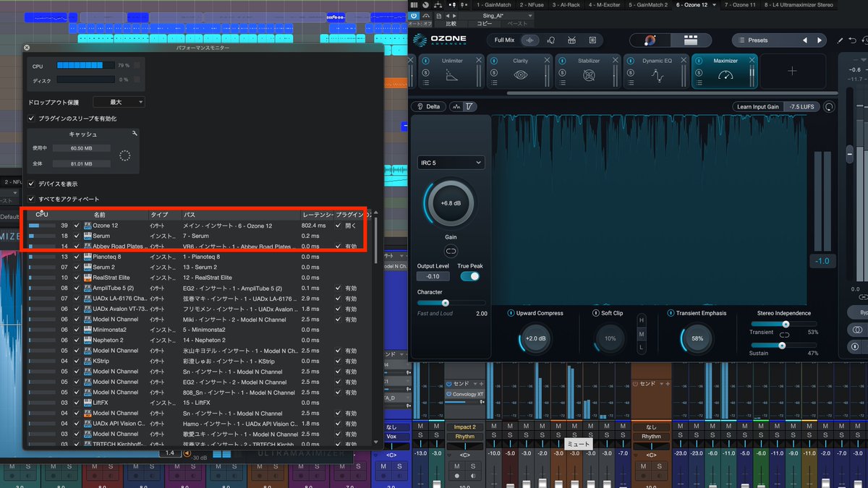Click the -7.5 LUFS target field
The height and width of the screenshot is (488, 868).
coord(801,107)
